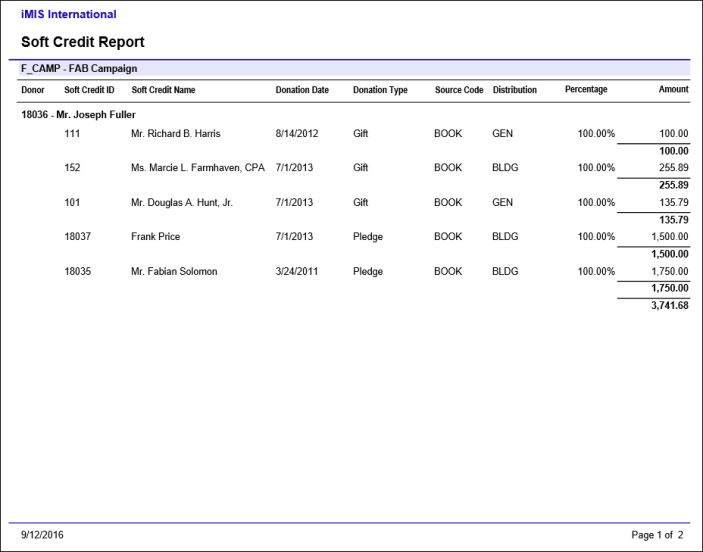The height and width of the screenshot is (552, 703).
Task: Click soft credit ID 101
Action: point(72,202)
